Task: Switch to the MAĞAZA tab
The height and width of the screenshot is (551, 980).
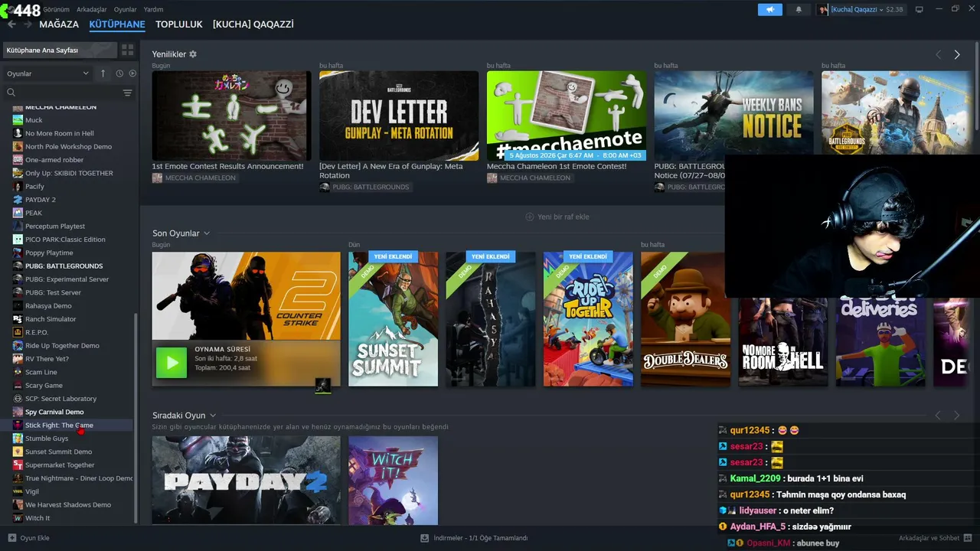Action: 59,24
